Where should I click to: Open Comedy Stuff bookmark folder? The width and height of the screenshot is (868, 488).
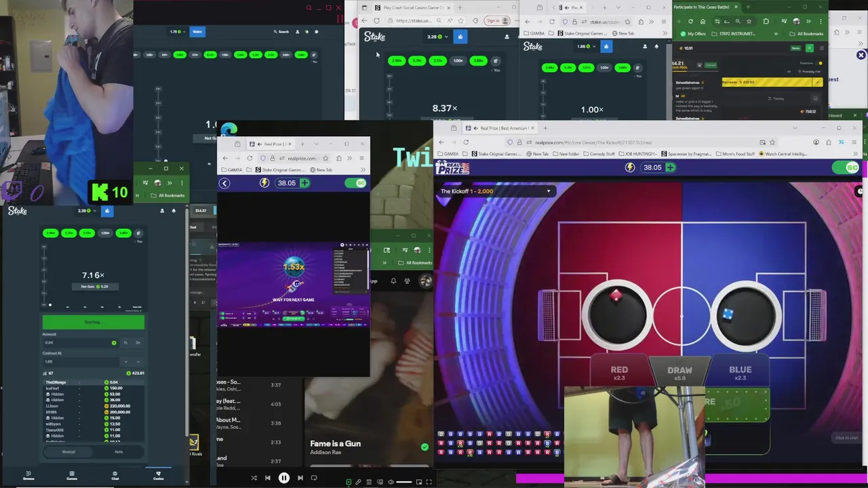point(599,154)
